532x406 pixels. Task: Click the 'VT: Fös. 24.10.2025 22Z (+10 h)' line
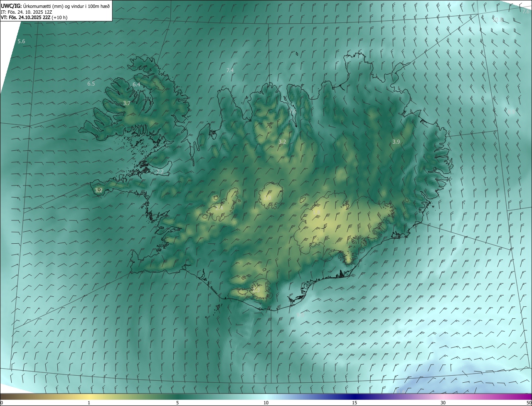click(x=34, y=17)
